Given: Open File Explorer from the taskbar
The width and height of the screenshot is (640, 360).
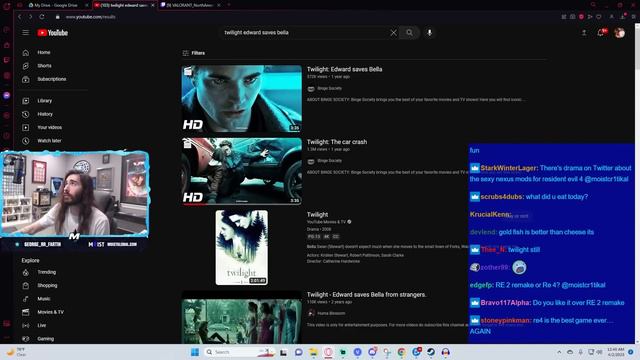Looking at the screenshot, I should point(313,352).
